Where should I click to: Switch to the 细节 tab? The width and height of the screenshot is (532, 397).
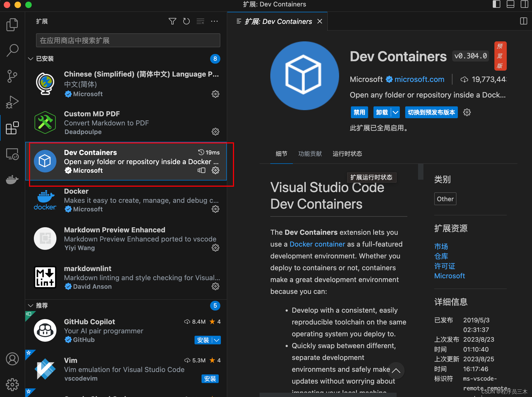click(281, 154)
